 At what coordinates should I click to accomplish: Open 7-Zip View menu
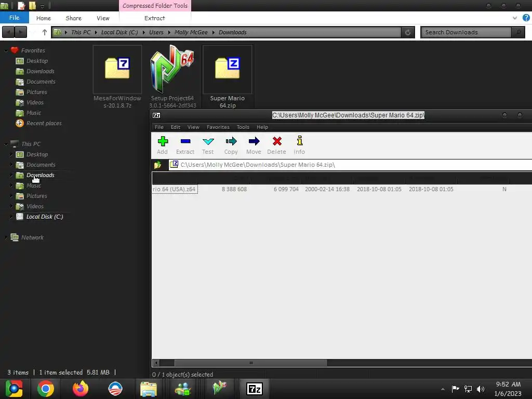tap(193, 127)
